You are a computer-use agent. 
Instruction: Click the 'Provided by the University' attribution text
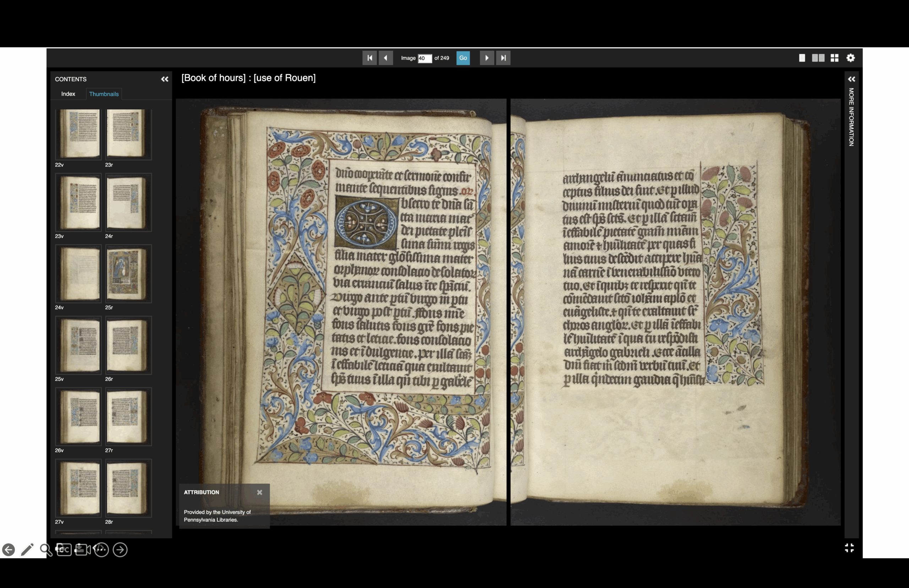[x=217, y=516]
